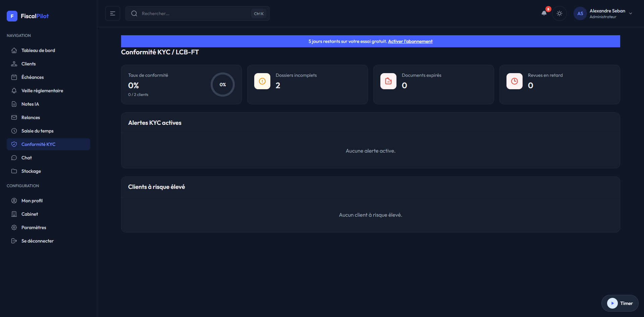Click the AS avatar badge
Viewport: 644px width, 317px height.
point(580,13)
